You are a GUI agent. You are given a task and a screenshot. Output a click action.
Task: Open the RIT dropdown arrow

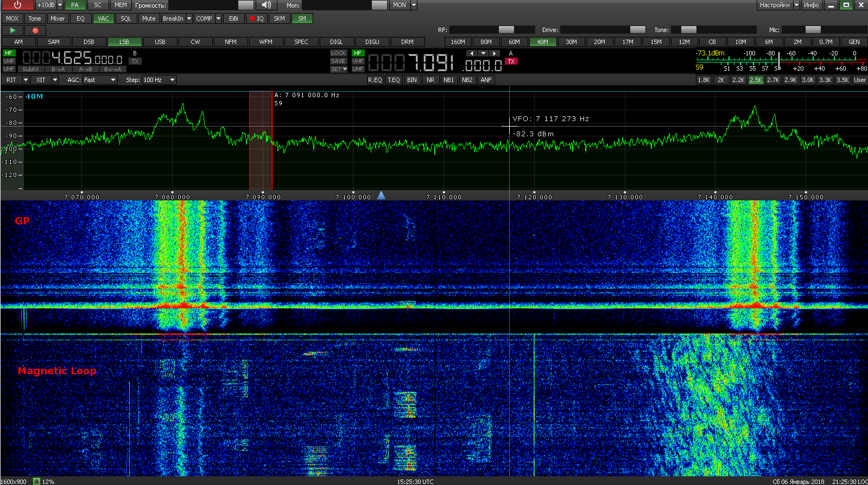click(26, 80)
